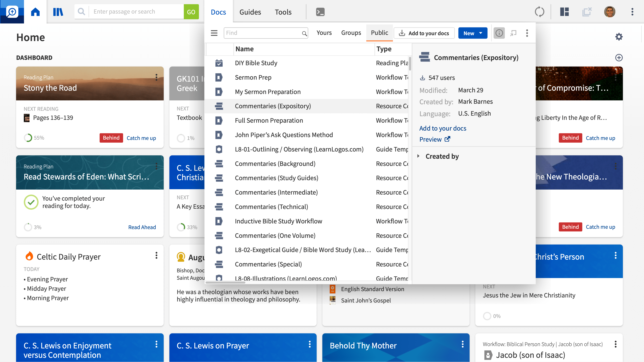
Task: Click the L8-01-Outlining guide template icon
Action: click(219, 149)
